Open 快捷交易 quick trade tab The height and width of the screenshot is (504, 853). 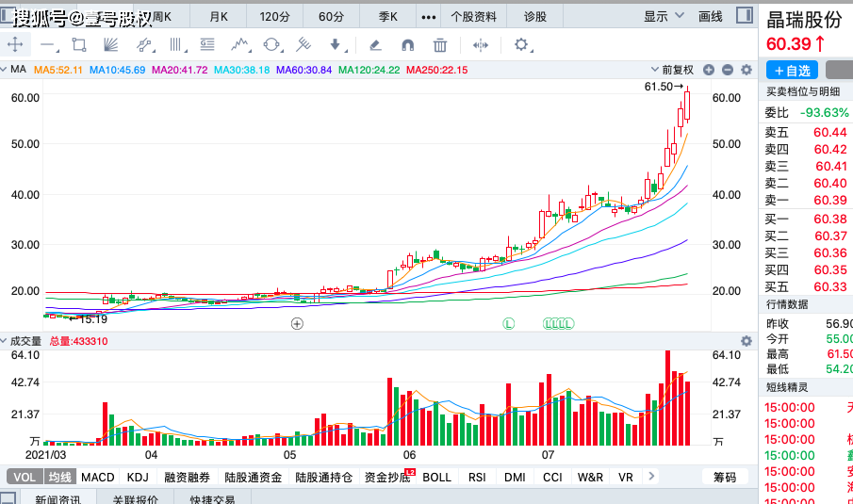213,498
